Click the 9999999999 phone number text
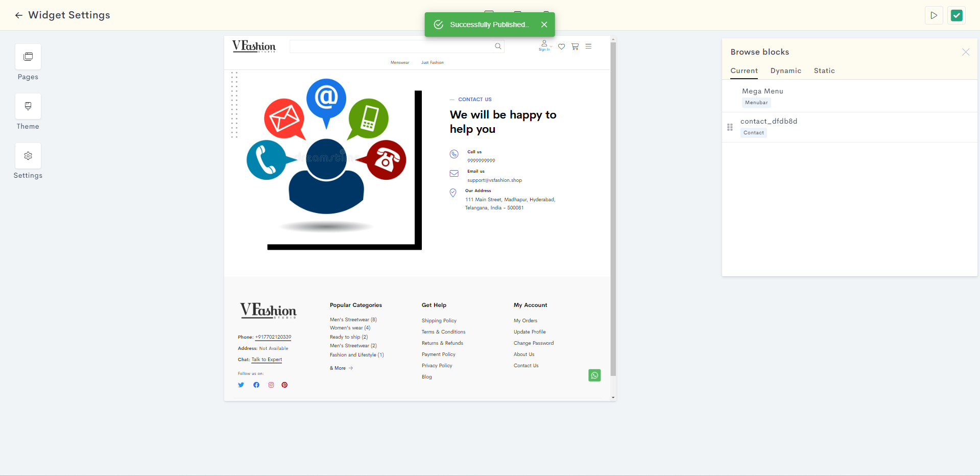Screen dimensions: 980x476 tap(481, 160)
